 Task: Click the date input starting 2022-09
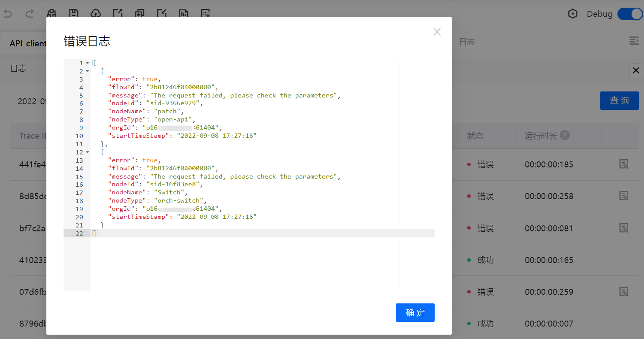[x=29, y=101]
